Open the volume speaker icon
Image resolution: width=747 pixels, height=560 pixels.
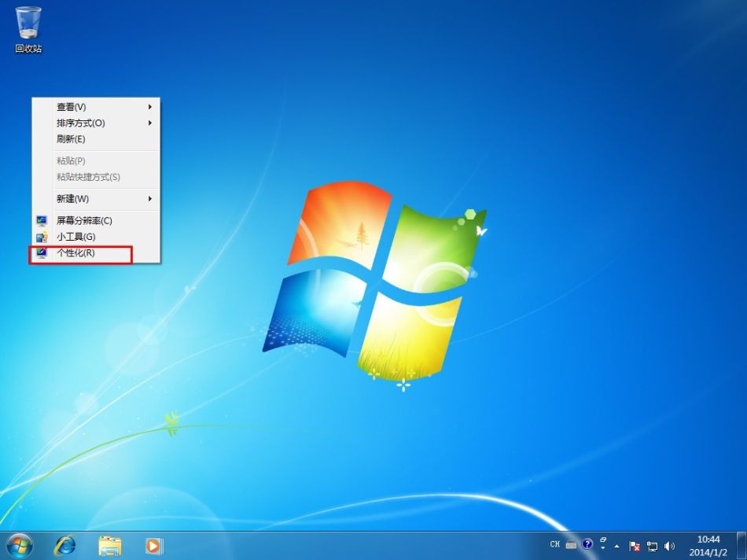[669, 546]
